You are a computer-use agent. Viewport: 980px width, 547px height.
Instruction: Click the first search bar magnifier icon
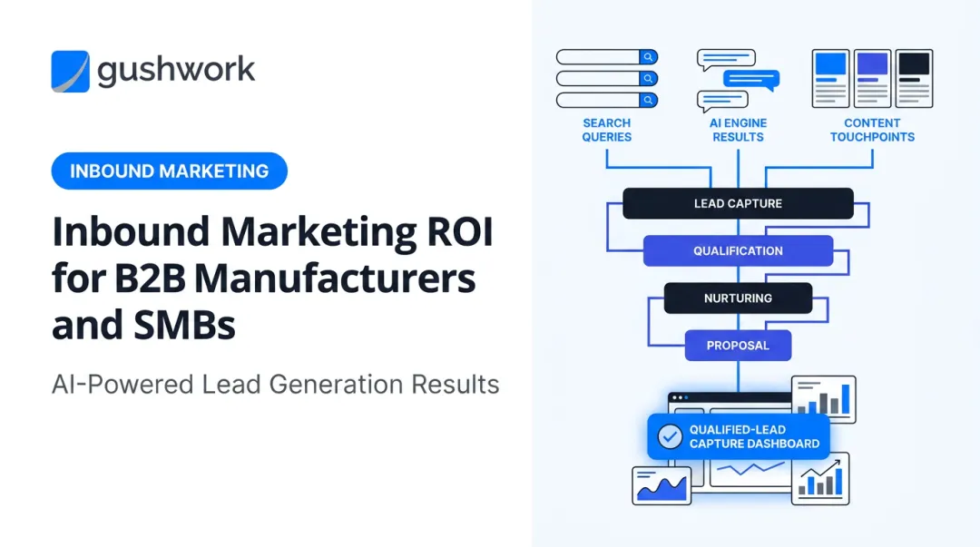pos(648,57)
